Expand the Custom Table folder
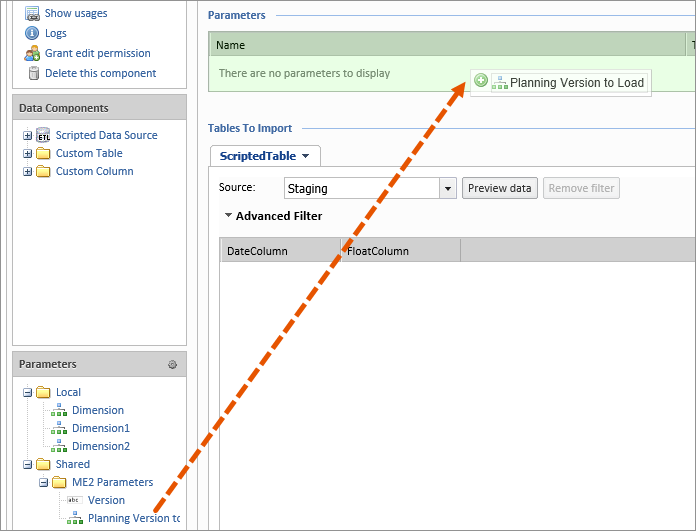Screen dimensions: 696x531 (28, 154)
